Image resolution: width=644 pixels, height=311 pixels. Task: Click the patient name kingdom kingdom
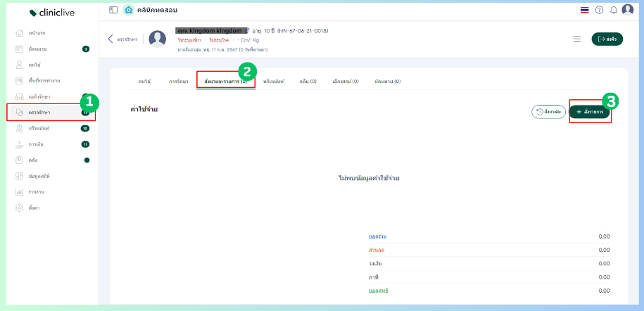(211, 31)
